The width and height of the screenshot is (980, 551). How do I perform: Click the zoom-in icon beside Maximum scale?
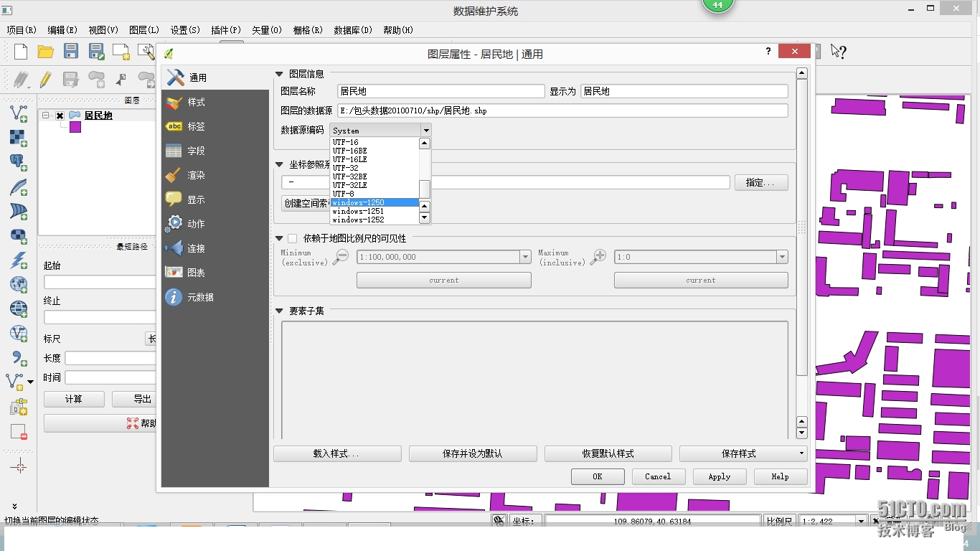pyautogui.click(x=598, y=256)
